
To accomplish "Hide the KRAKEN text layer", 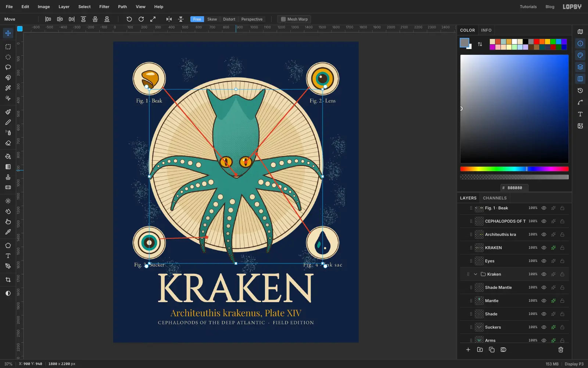I will click(544, 248).
